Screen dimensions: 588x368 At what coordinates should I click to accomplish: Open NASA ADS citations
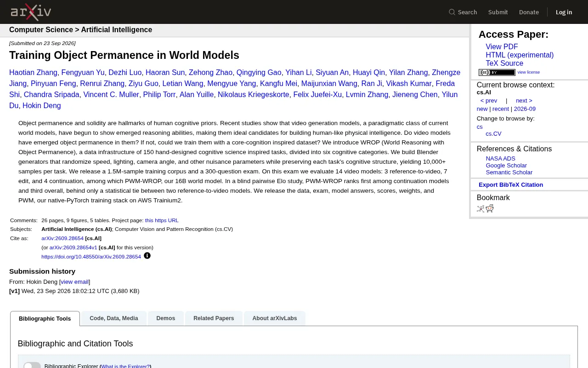(x=501, y=159)
